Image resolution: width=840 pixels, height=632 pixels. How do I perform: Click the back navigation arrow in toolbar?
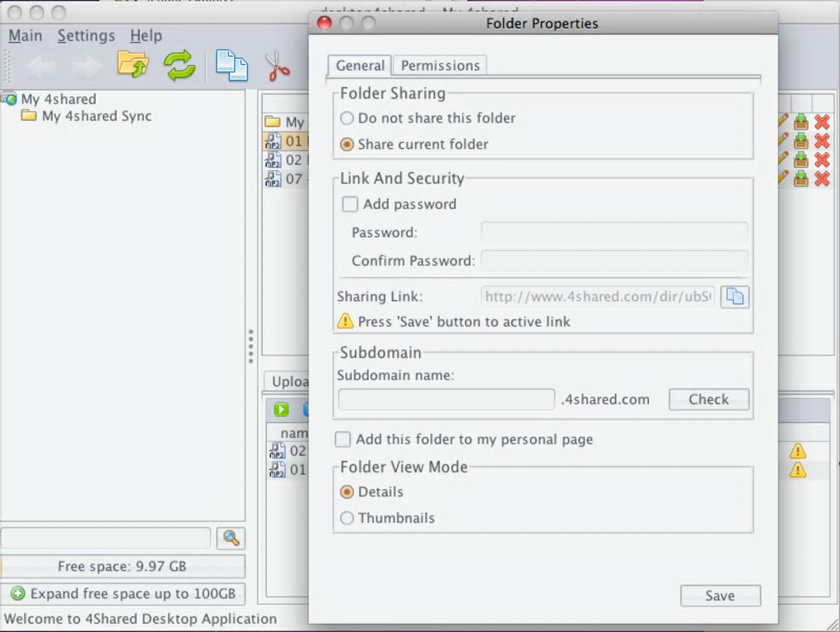click(x=42, y=66)
